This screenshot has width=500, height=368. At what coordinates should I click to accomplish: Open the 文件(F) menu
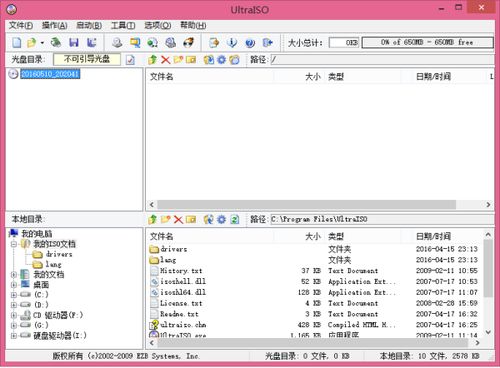[21, 25]
